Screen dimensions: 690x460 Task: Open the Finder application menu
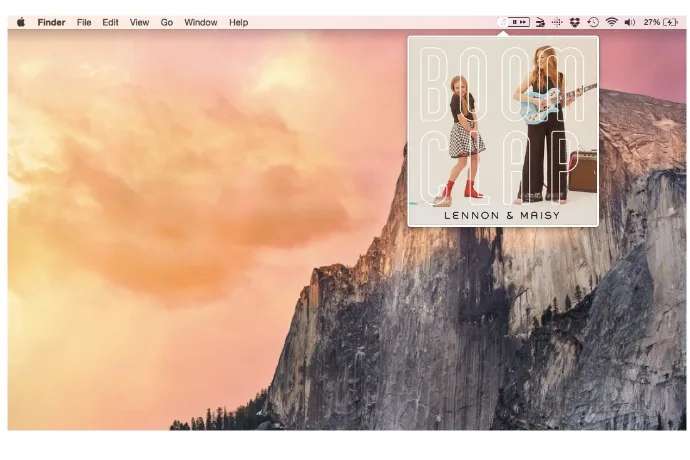click(x=51, y=21)
